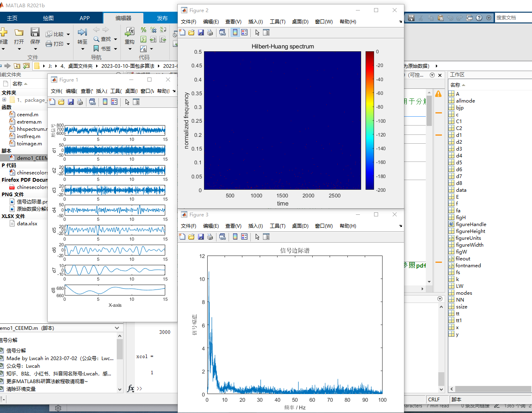This screenshot has height=413, width=532.
Task: Click the Insert Function fx icon in the ribbon
Action: click(x=130, y=31)
